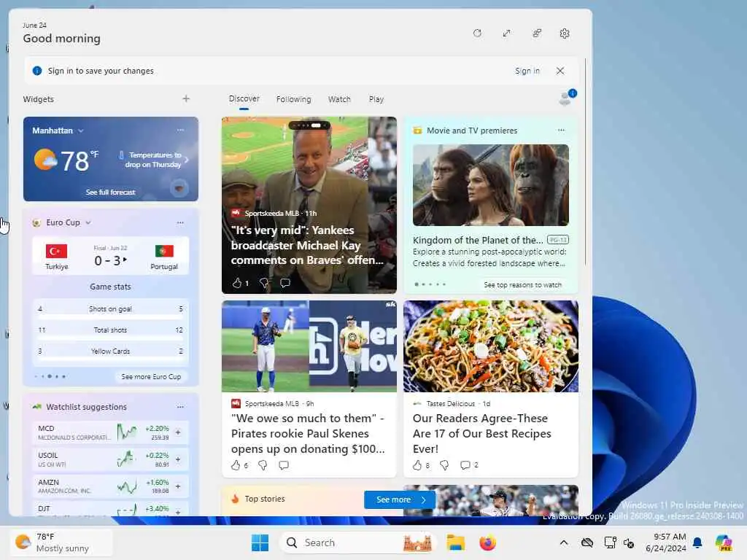Open the temperature drop alert chevron
Screen dimensions: 747x560
tap(187, 160)
